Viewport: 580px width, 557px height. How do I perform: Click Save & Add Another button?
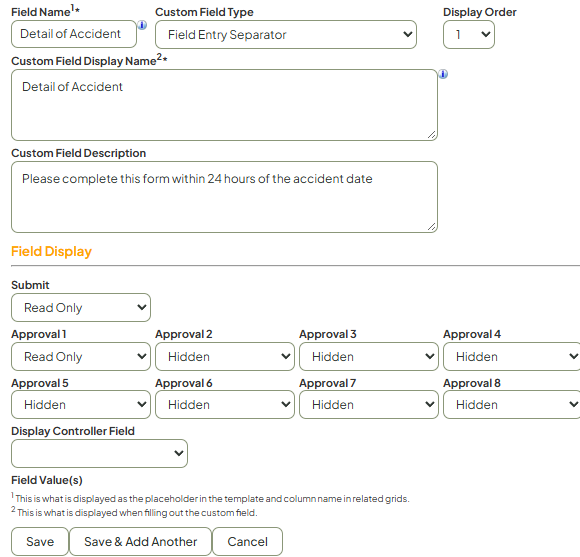[x=141, y=541]
